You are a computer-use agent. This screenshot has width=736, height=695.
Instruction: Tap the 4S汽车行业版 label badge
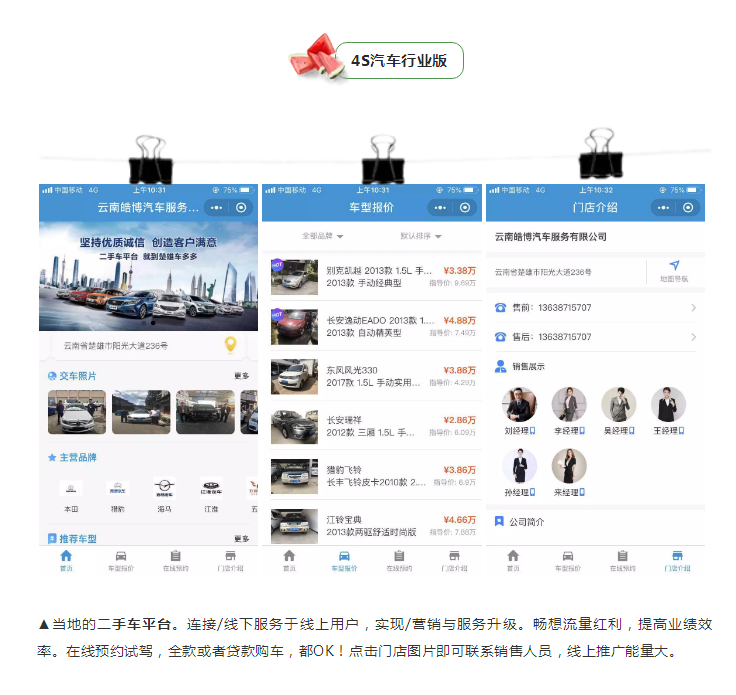tap(399, 61)
